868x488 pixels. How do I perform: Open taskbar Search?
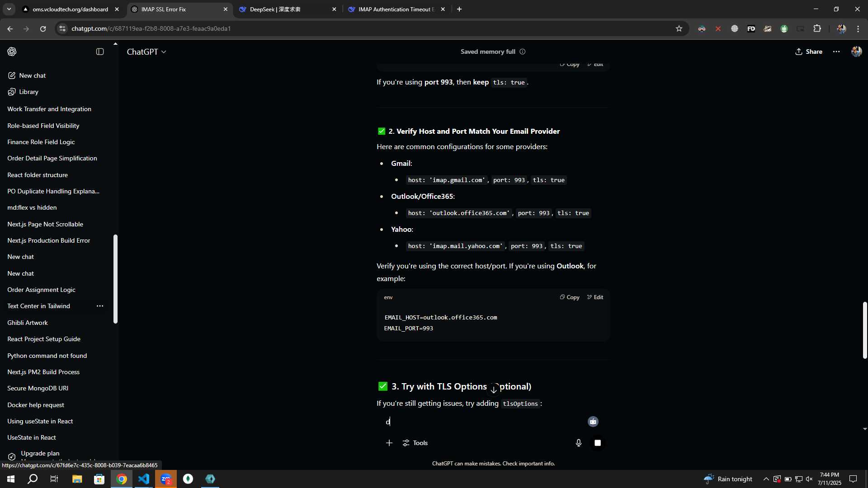tap(33, 479)
